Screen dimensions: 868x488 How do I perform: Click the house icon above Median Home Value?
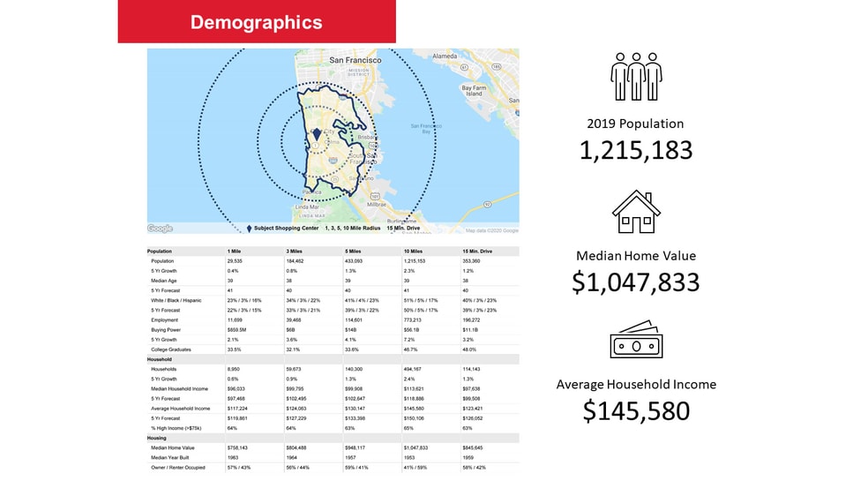(x=636, y=213)
